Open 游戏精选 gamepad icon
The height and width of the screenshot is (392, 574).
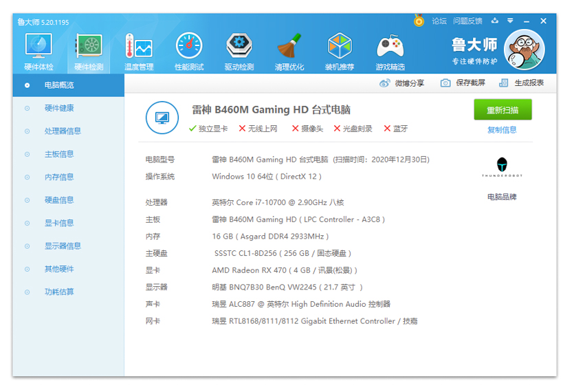click(390, 52)
